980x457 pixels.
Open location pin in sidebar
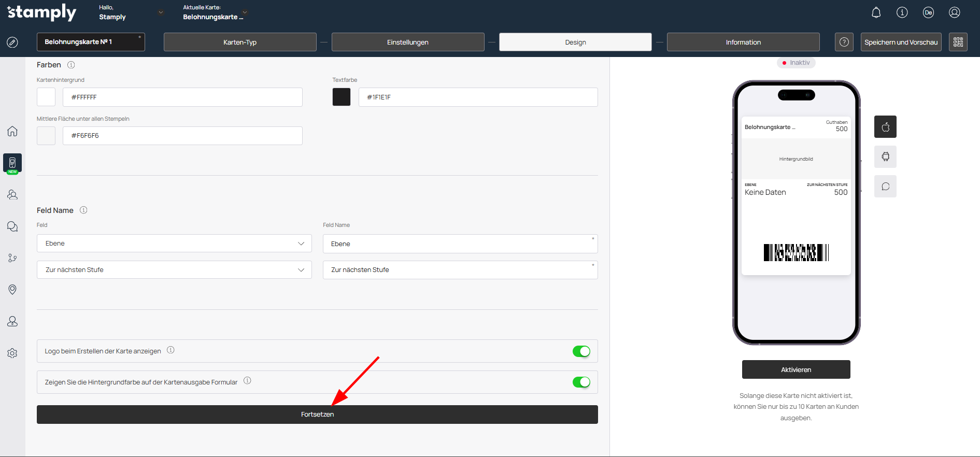[12, 290]
